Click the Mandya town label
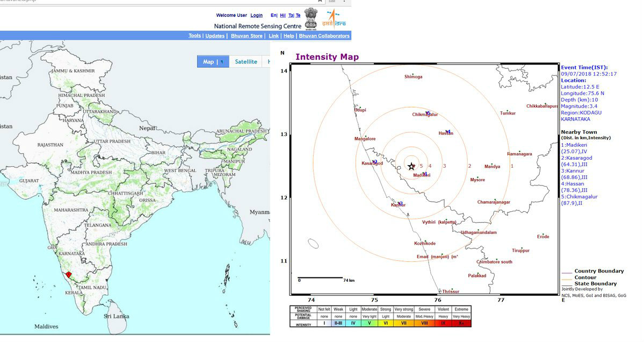Image resolution: width=644 pixels, height=342 pixels. 492,167
